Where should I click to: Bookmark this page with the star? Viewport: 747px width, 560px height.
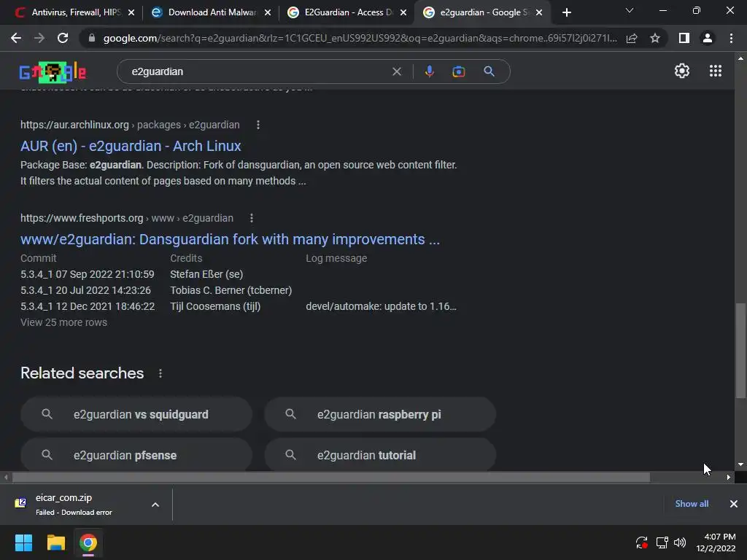(x=655, y=38)
